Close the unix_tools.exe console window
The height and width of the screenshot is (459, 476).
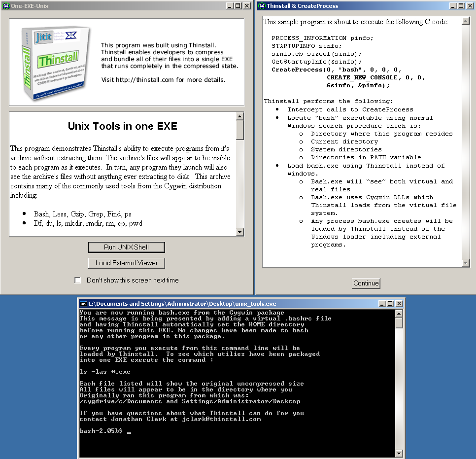pyautogui.click(x=398, y=304)
